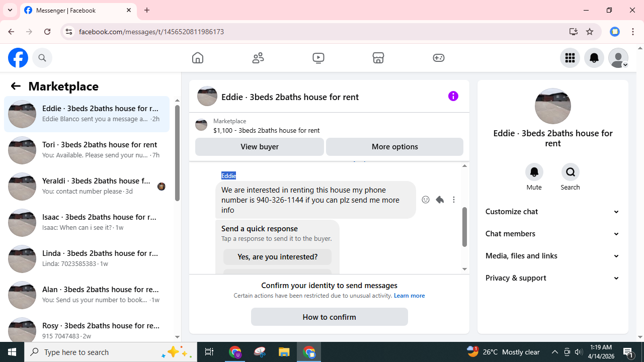Open Isaac conversation in the list
Viewport: 644px width, 362px height.
[87, 223]
